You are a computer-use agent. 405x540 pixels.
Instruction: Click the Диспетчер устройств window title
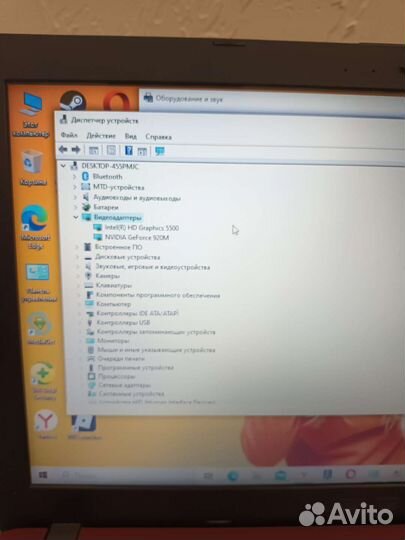[x=104, y=121]
